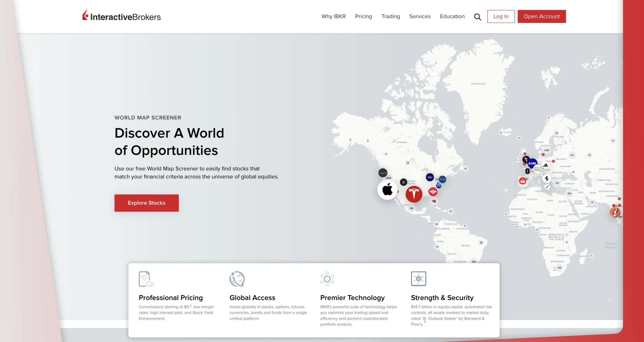Screen dimensions: 644x342
Task: Select the Tesla stock marker
Action: click(414, 194)
